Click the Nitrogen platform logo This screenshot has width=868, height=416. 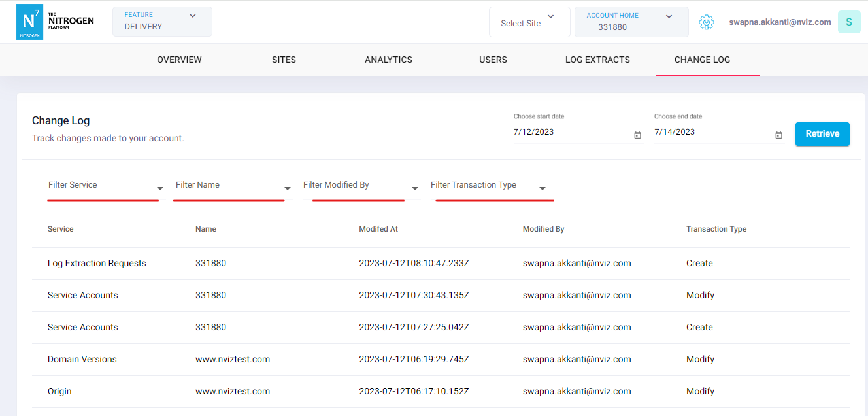click(55, 22)
